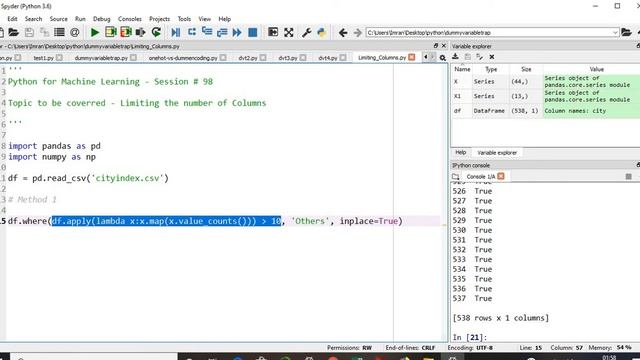Save data in Variable explorer
Image resolution: width=640 pixels, height=360 pixels.
click(x=468, y=57)
